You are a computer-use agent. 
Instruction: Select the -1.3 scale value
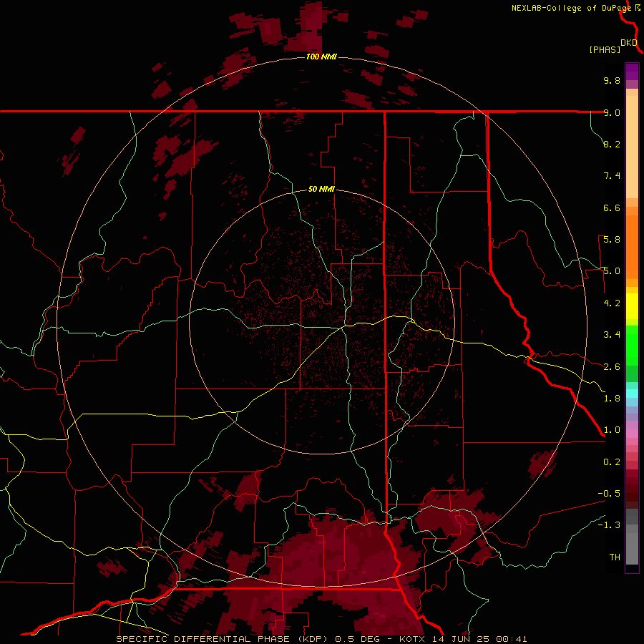[x=609, y=525]
